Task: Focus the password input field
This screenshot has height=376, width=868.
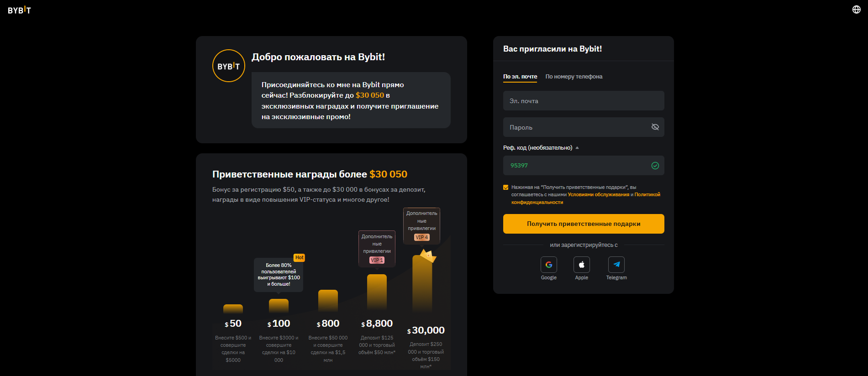Action: 575,127
